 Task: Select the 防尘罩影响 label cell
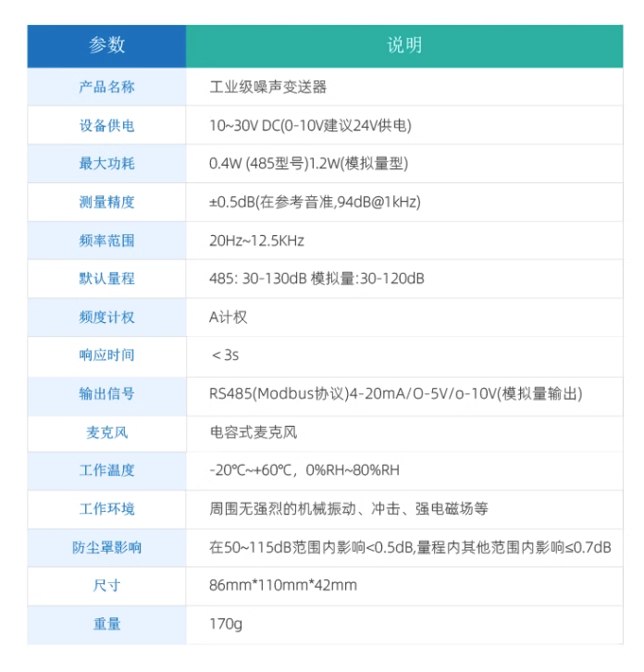click(106, 547)
